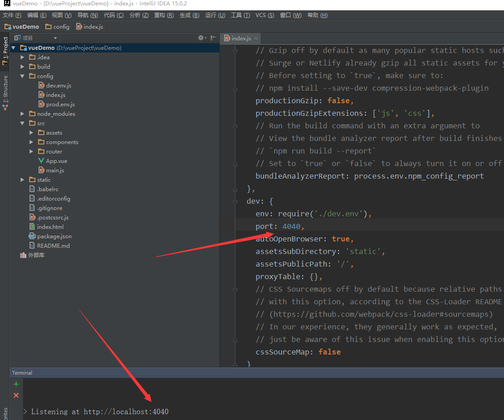The image size is (504, 420).
Task: Fold the dev block with gutter marker
Action: (x=235, y=202)
